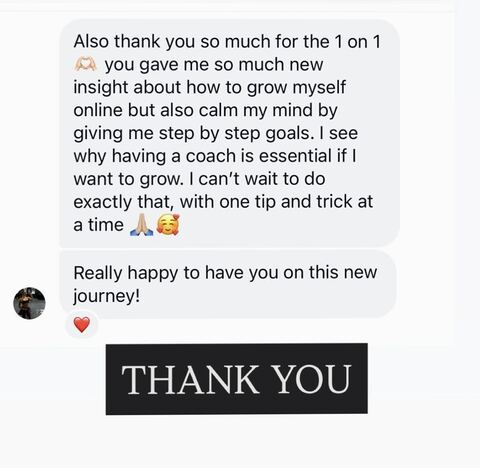Open the red heart reaction below the message
The image size is (480, 468).
click(x=82, y=325)
